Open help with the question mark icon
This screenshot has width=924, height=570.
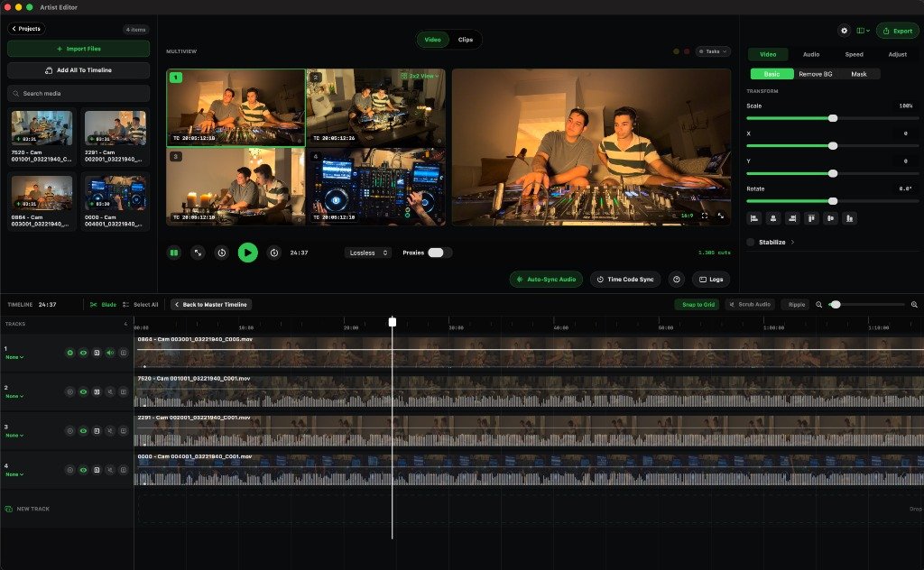[677, 279]
